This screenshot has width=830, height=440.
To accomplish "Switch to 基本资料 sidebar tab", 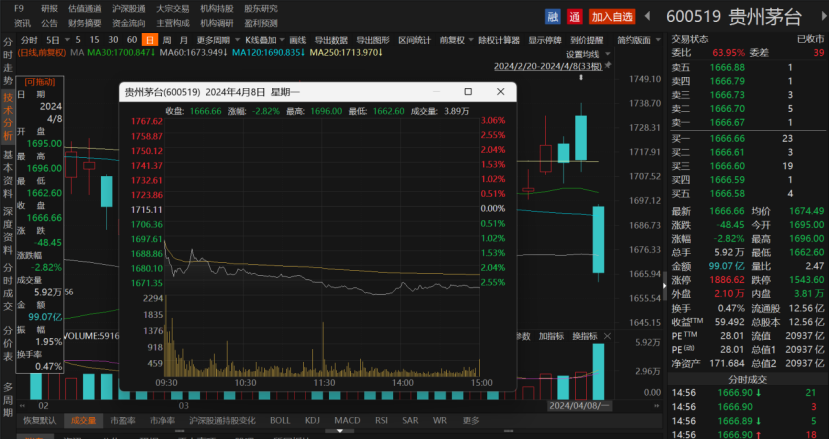I will point(8,174).
